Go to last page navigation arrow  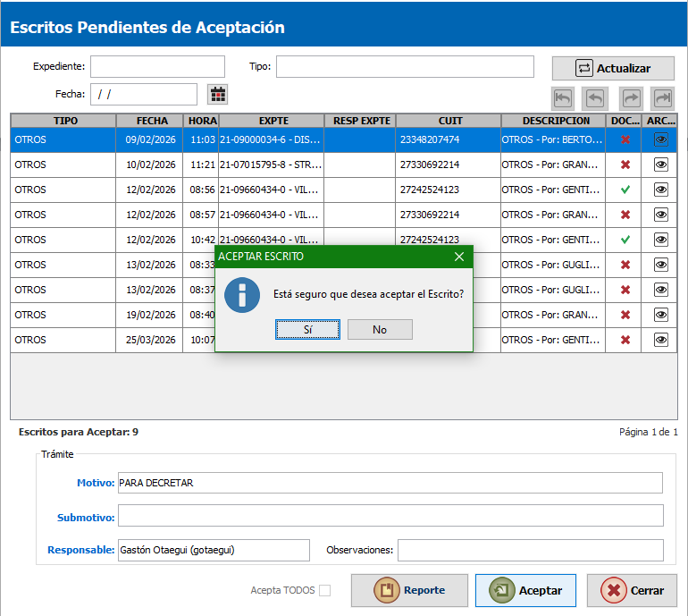click(663, 98)
